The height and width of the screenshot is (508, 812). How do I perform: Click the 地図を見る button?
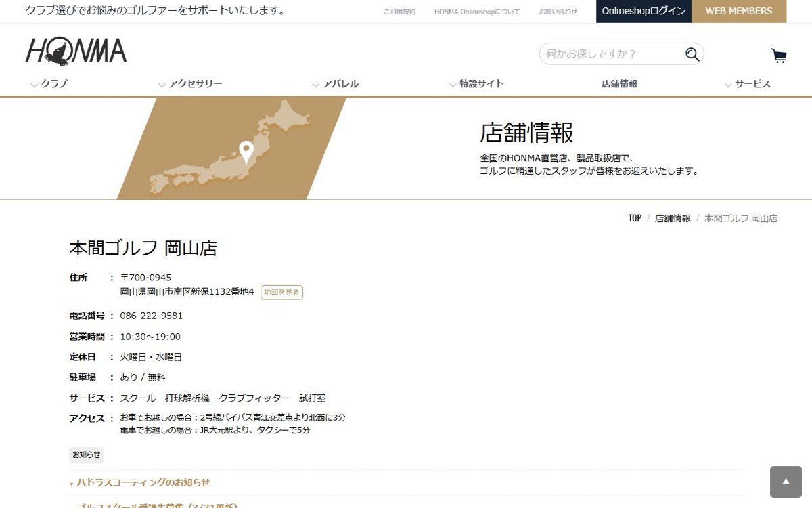[x=281, y=292]
